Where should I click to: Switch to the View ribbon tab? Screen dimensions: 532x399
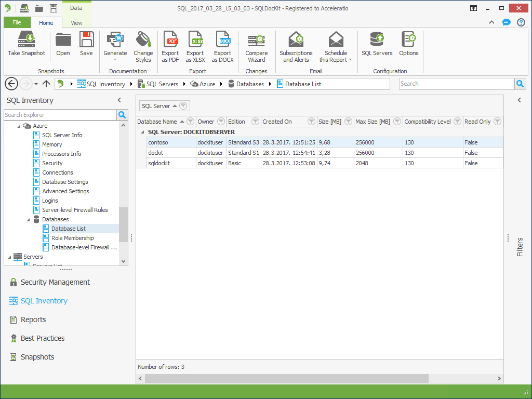pos(77,23)
